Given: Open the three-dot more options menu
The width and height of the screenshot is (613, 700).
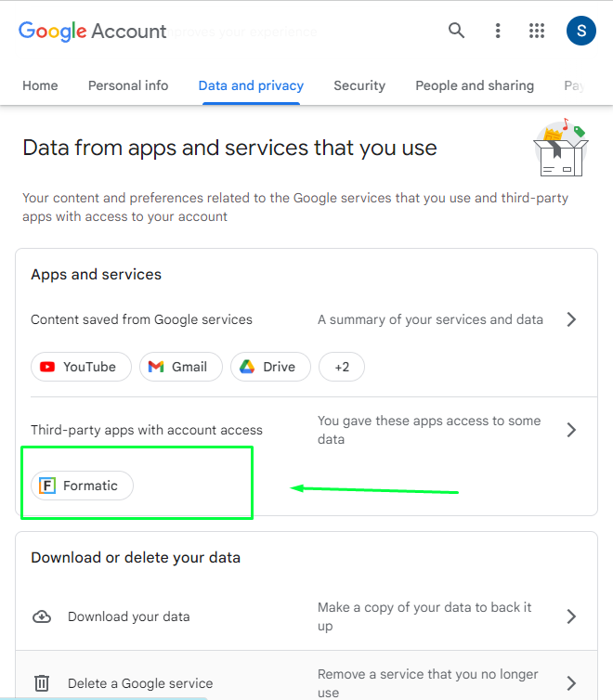Looking at the screenshot, I should pos(498,31).
